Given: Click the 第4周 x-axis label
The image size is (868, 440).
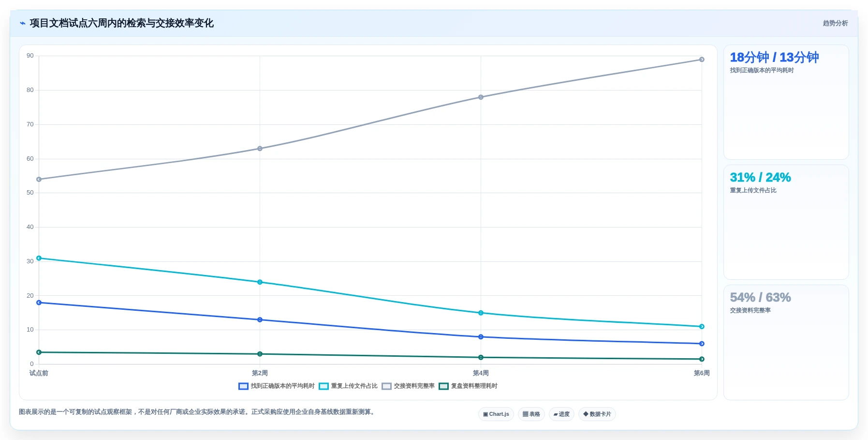Looking at the screenshot, I should [x=481, y=373].
